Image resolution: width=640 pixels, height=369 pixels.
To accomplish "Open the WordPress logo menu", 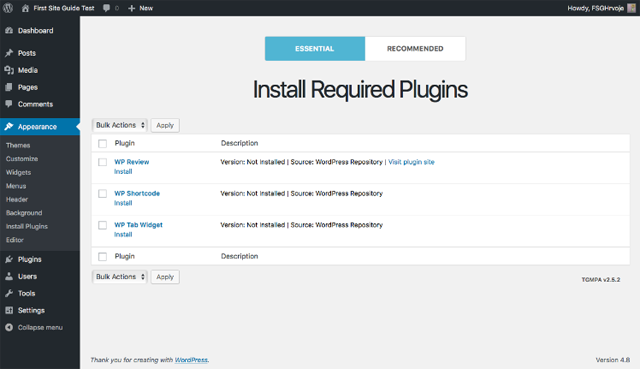I will (x=8, y=8).
